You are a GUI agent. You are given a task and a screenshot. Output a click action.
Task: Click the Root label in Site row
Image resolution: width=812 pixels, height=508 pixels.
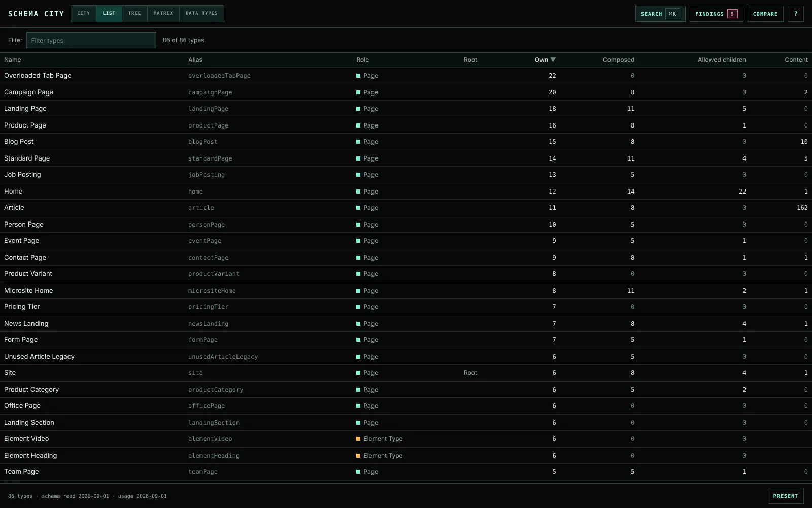click(470, 373)
